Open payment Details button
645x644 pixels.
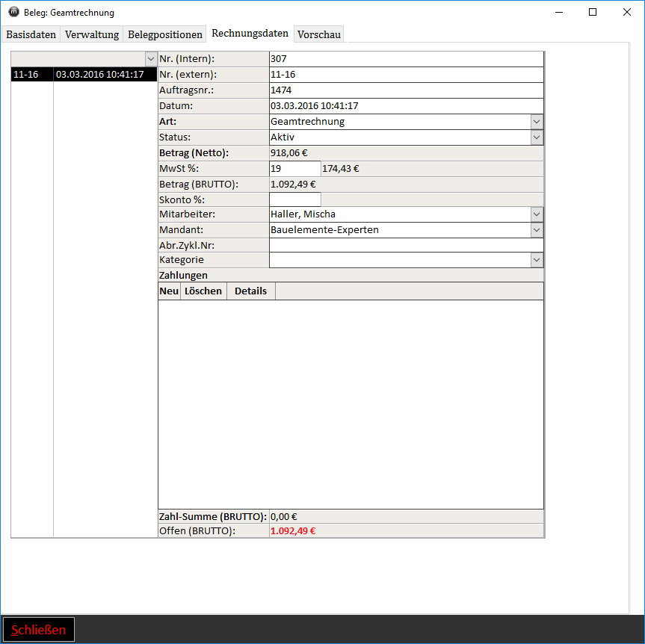[x=250, y=291]
